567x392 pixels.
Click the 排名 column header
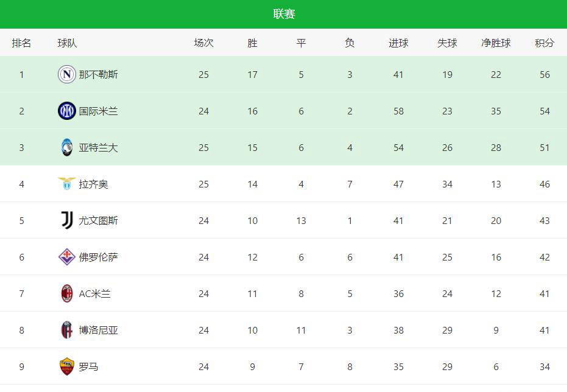click(21, 43)
